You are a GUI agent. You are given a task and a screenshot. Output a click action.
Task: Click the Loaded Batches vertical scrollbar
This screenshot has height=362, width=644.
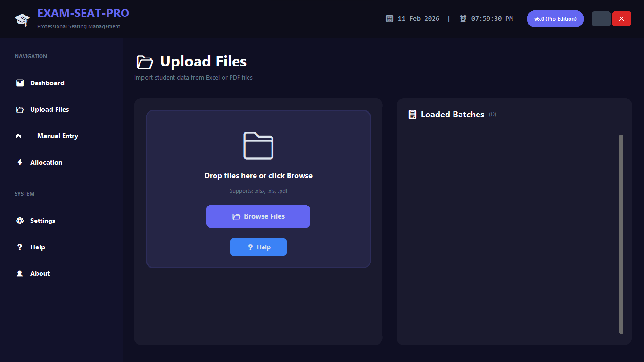[621, 234]
